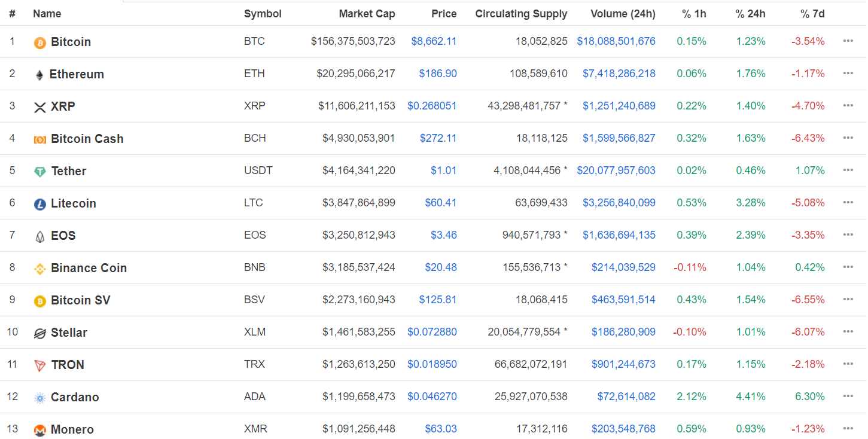868x439 pixels.
Task: Expand the three-dot menu for Cardano
Action: click(x=848, y=397)
